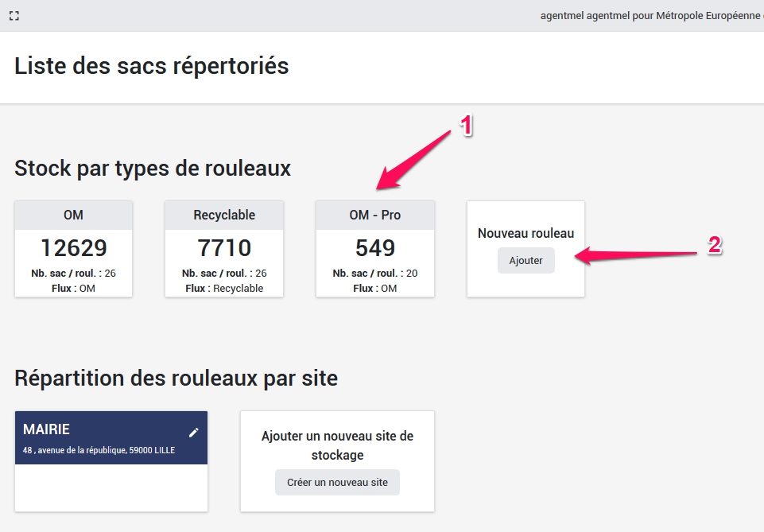The width and height of the screenshot is (764, 532).
Task: Edit the MAIRIE site with pencil icon
Action: [193, 433]
